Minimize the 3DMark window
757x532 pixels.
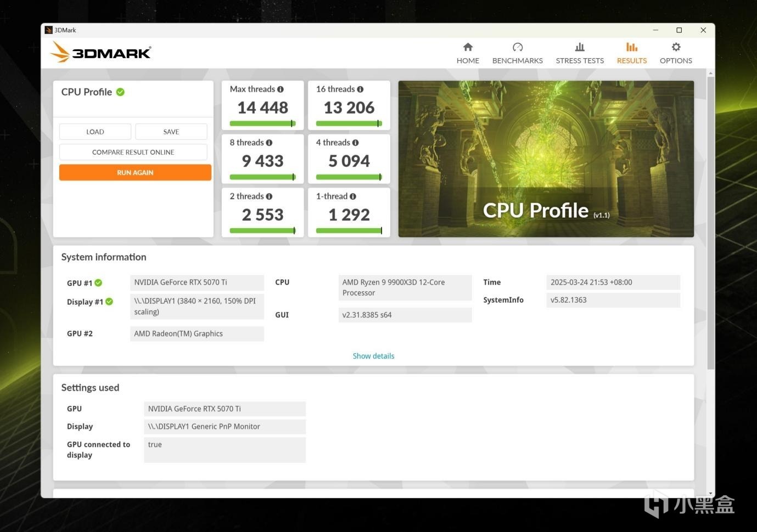point(655,30)
